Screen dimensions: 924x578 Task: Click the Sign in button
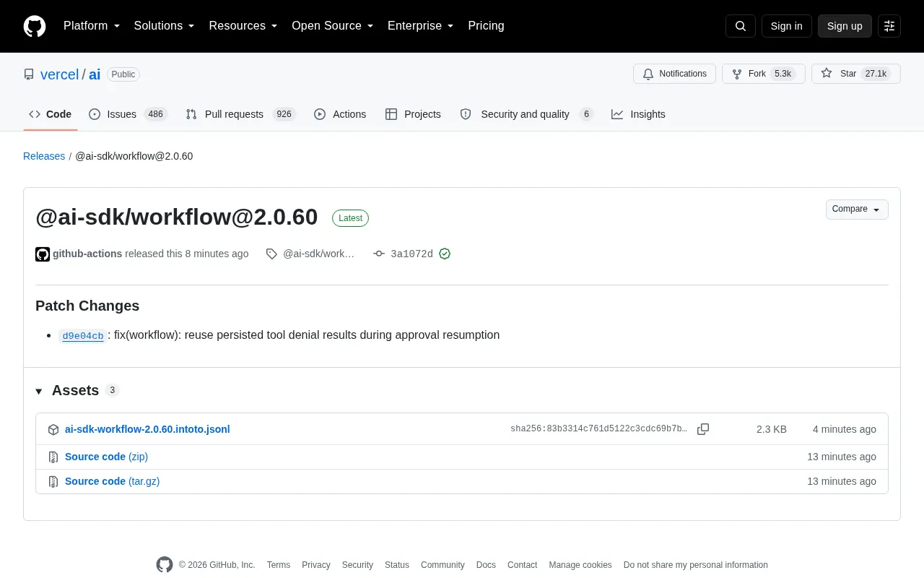pos(786,26)
